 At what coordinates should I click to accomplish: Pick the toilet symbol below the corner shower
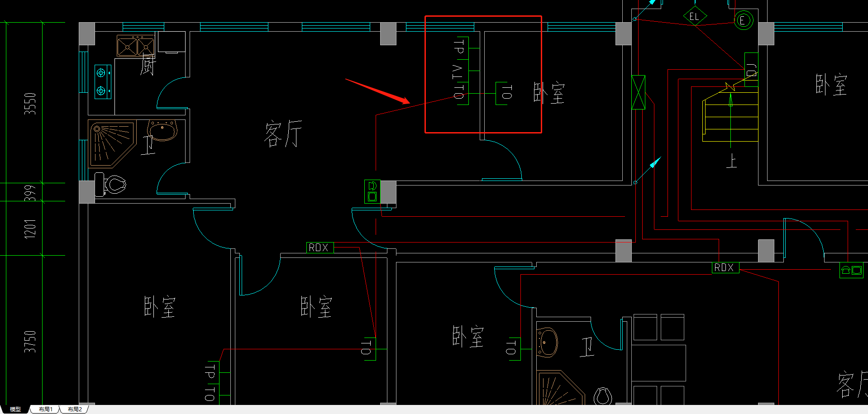coord(111,184)
